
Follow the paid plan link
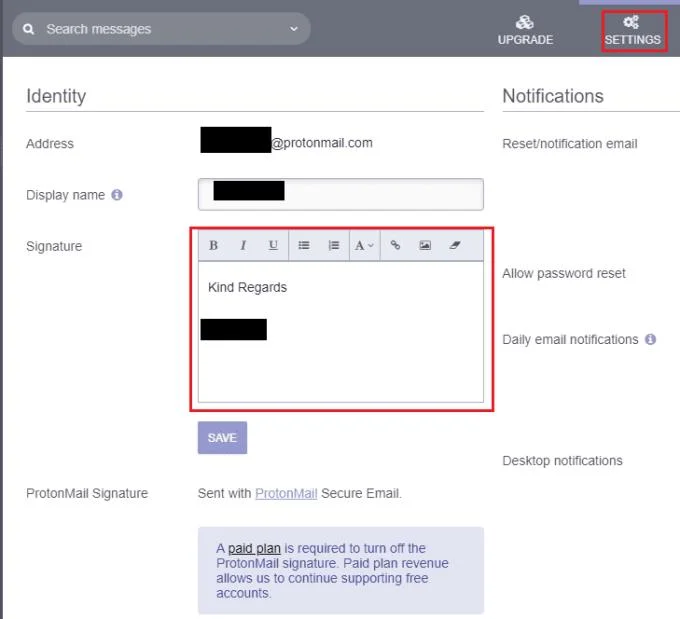tap(254, 548)
